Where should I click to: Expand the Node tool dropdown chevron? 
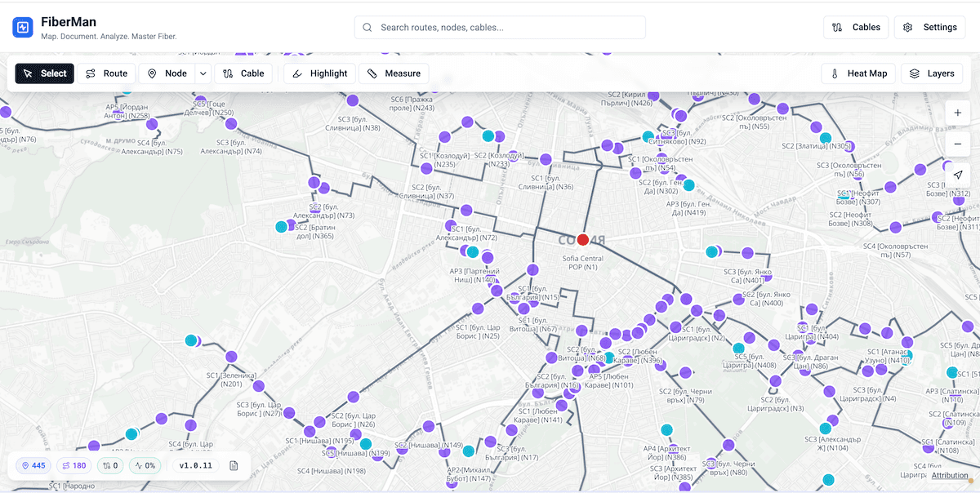point(201,73)
